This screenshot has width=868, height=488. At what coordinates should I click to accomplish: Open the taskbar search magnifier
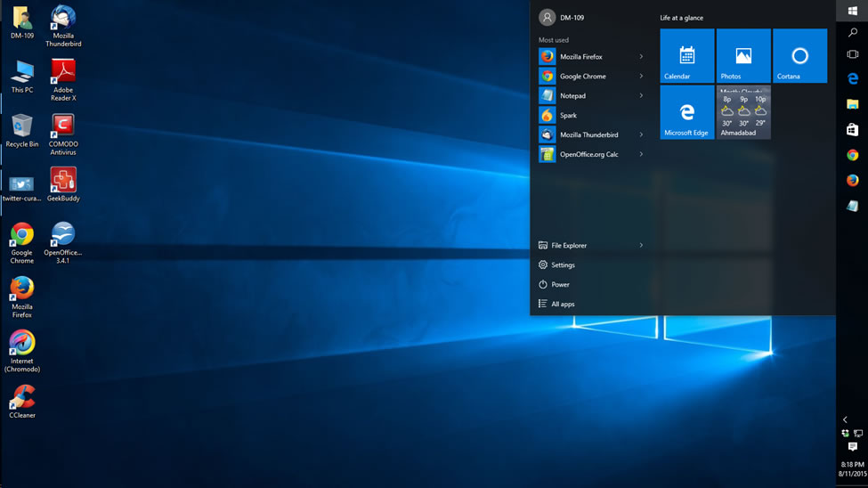point(853,33)
